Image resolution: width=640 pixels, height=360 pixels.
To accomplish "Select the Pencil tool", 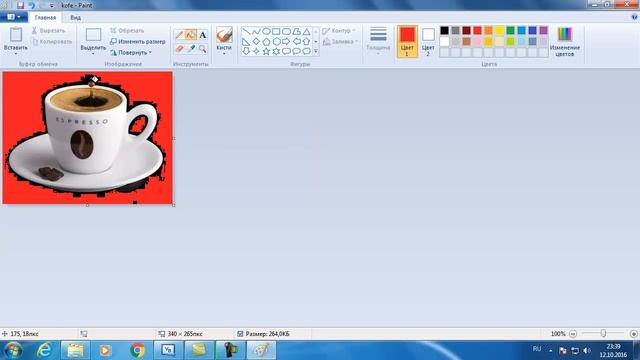I will tap(179, 35).
